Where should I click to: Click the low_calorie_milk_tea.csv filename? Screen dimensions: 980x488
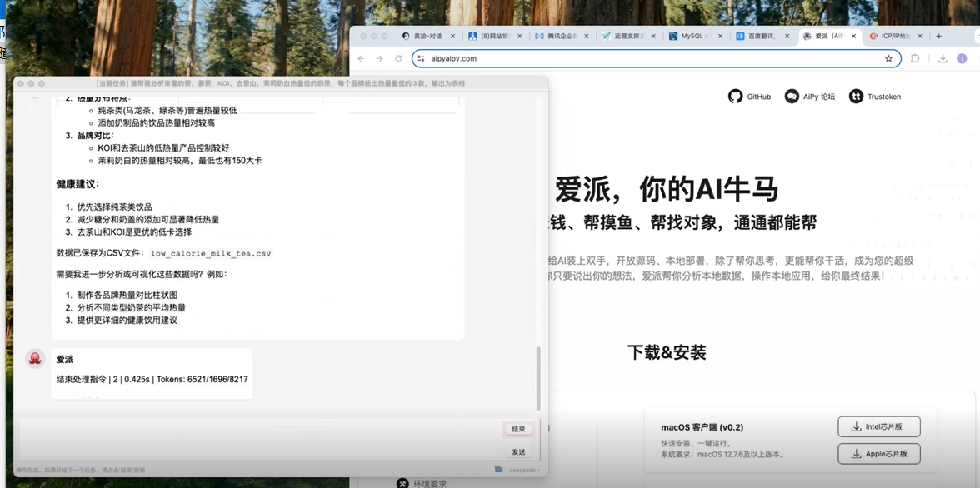point(212,254)
